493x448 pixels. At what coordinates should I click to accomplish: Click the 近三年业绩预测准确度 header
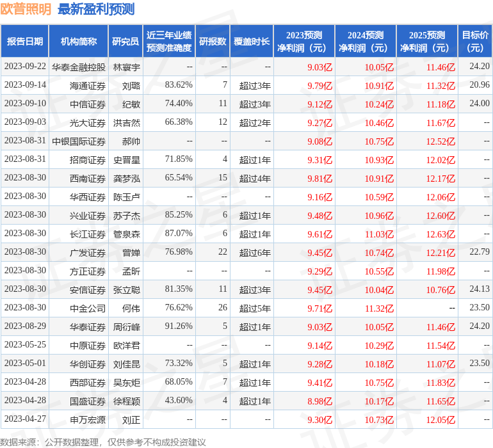click(169, 42)
